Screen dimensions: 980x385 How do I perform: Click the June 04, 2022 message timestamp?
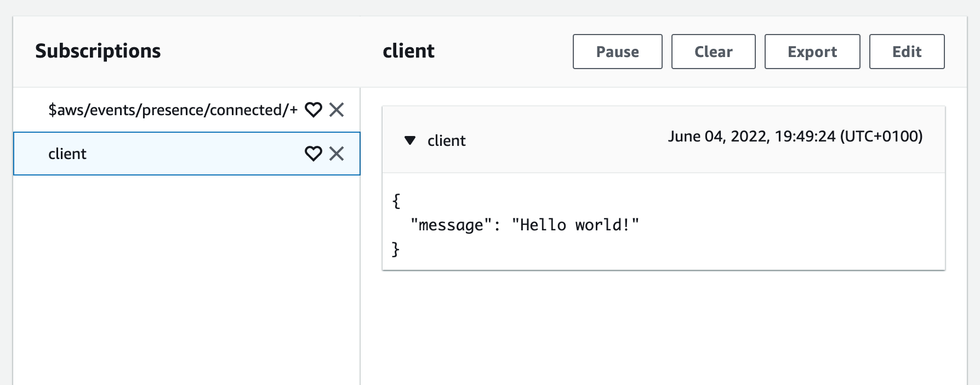[x=751, y=137]
